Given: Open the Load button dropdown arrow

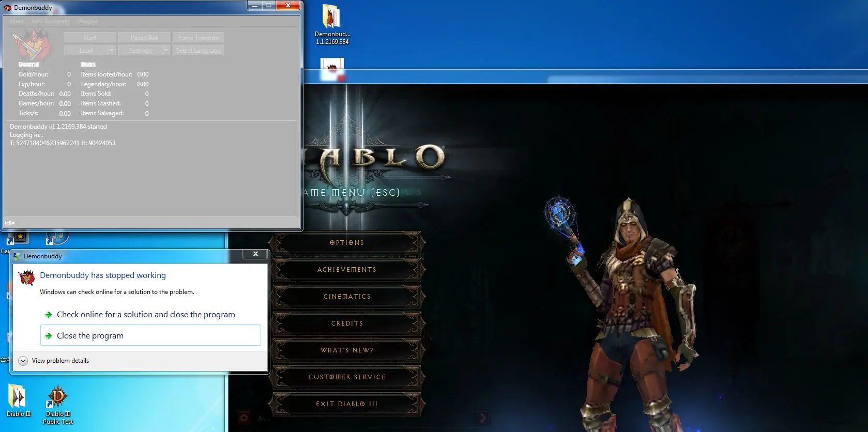Looking at the screenshot, I should coord(112,51).
